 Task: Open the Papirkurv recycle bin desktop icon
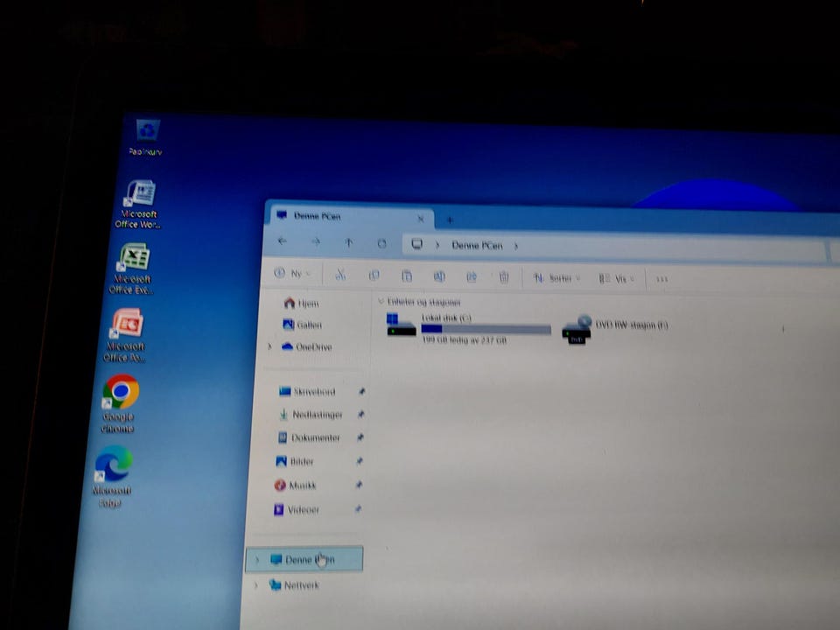click(146, 137)
